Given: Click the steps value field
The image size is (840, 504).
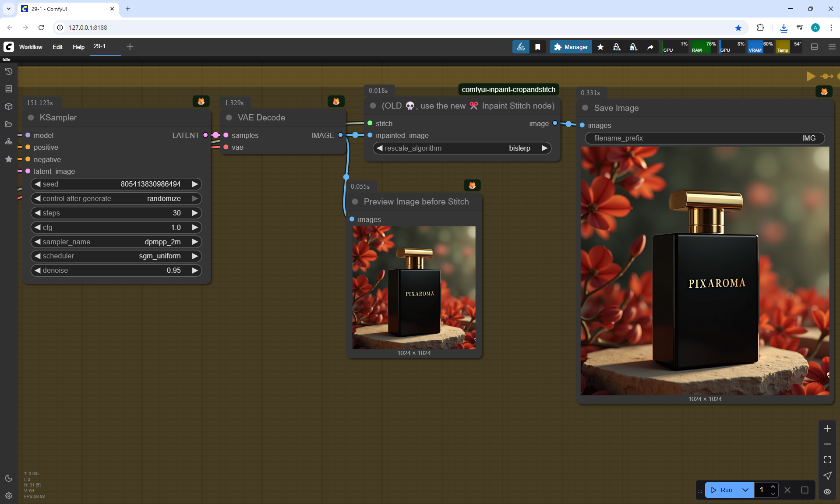Looking at the screenshot, I should [116, 213].
